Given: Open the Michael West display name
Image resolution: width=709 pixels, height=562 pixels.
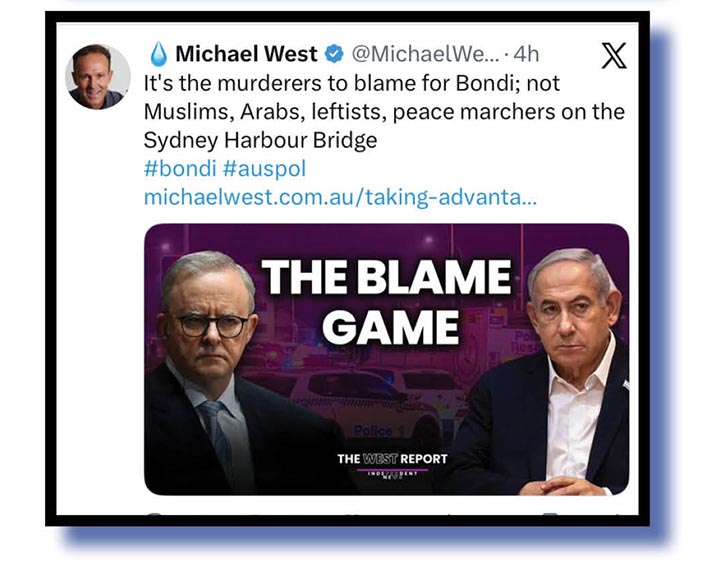Looking at the screenshot, I should (x=246, y=54).
